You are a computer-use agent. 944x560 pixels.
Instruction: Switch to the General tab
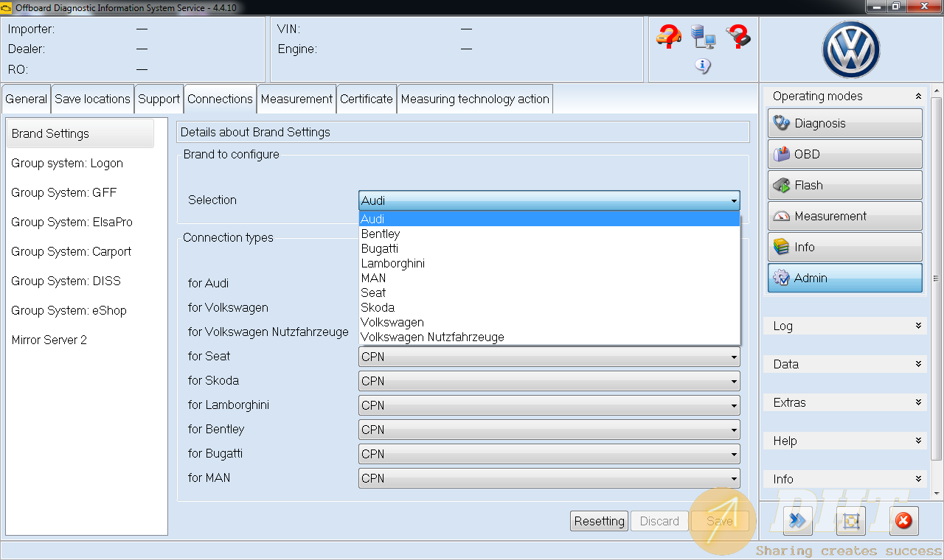point(26,99)
